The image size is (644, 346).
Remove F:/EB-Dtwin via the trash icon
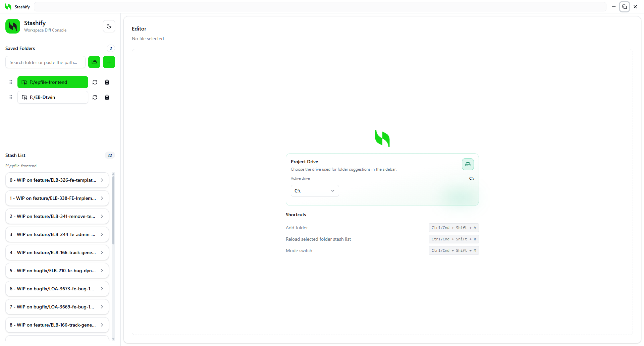[107, 97]
